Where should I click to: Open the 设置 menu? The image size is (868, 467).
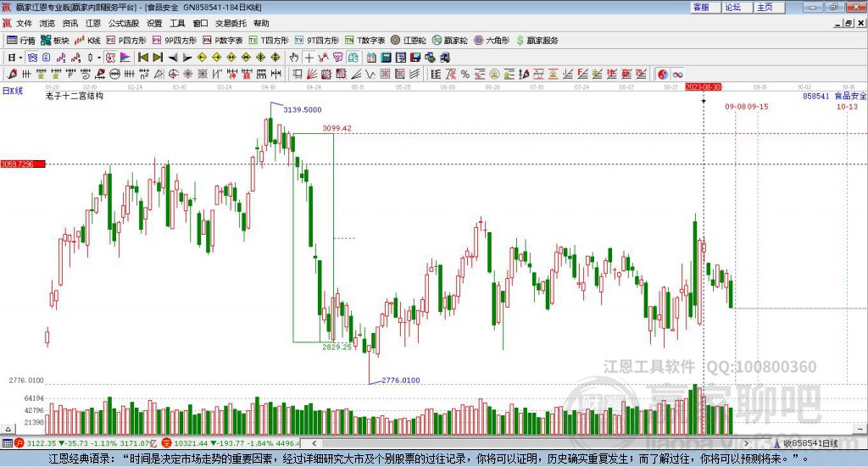tap(154, 23)
